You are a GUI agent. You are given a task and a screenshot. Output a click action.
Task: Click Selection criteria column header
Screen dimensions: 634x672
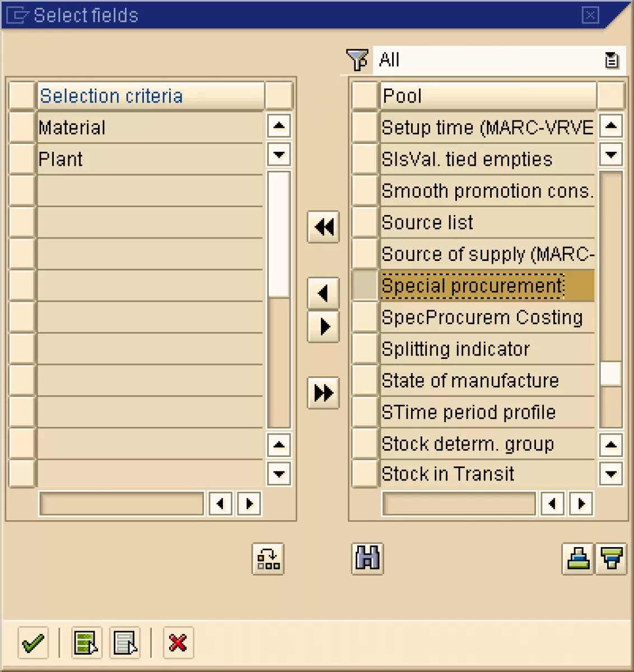pyautogui.click(x=150, y=96)
